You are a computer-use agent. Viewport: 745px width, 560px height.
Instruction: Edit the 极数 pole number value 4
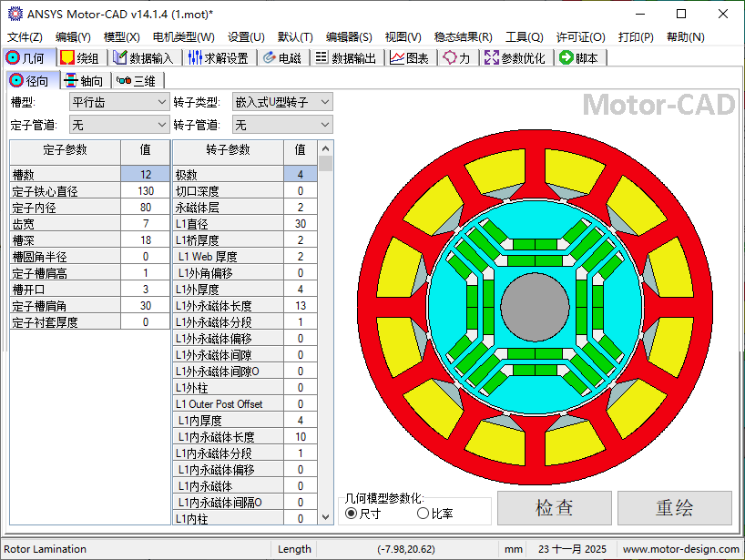click(x=301, y=174)
